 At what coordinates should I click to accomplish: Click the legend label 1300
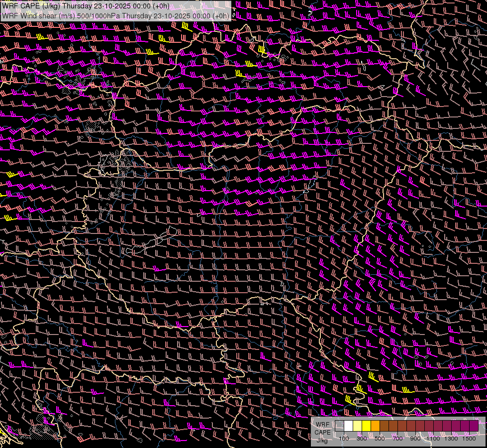(451, 439)
